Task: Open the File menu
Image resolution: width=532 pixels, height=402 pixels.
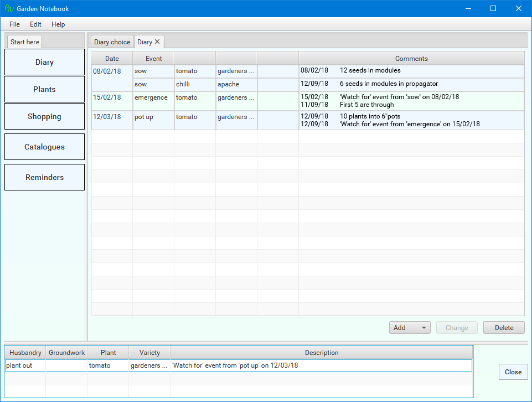Action: click(14, 24)
